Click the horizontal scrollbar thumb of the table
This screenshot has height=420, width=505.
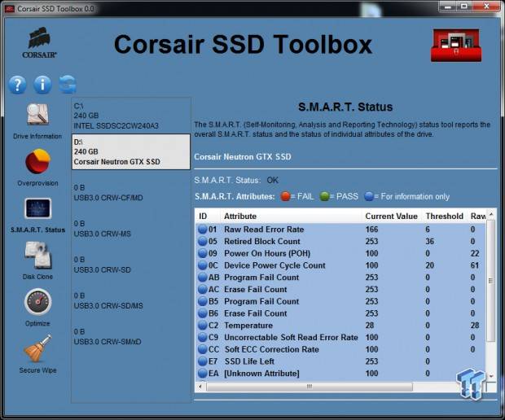point(310,386)
